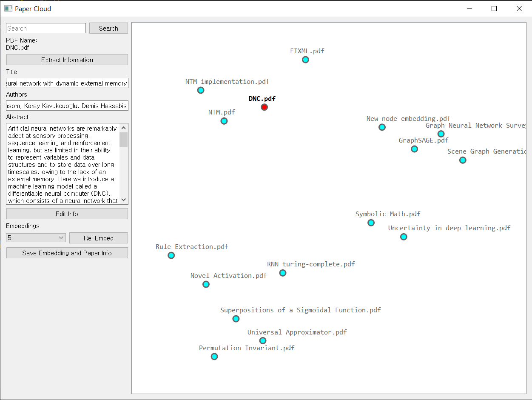Select the Universal Approximator.pdf node

coord(262,340)
